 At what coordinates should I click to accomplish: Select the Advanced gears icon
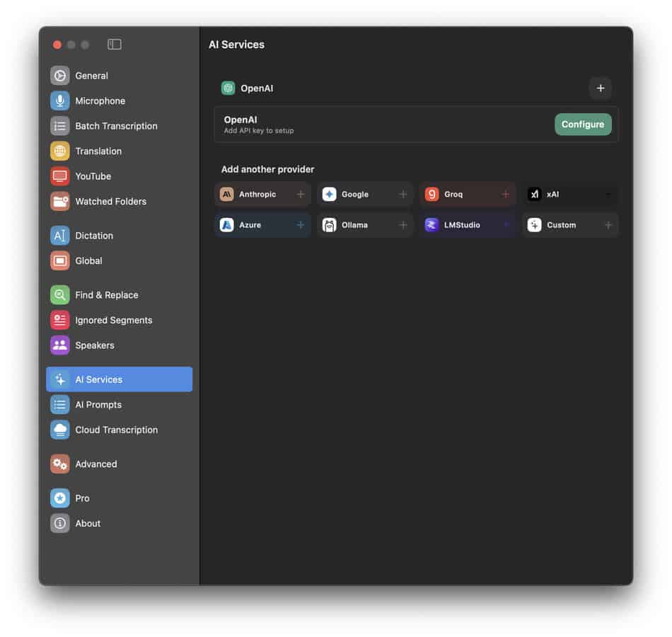60,464
